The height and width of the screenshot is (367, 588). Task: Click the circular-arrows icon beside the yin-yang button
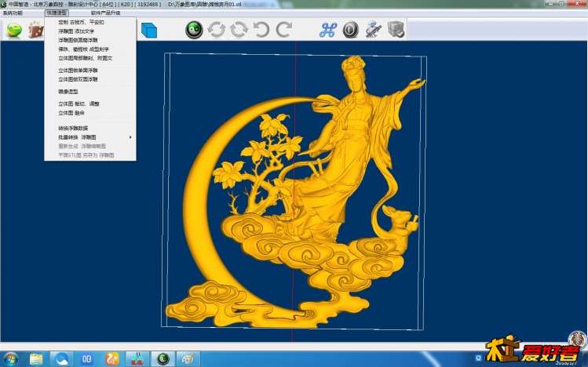(217, 30)
